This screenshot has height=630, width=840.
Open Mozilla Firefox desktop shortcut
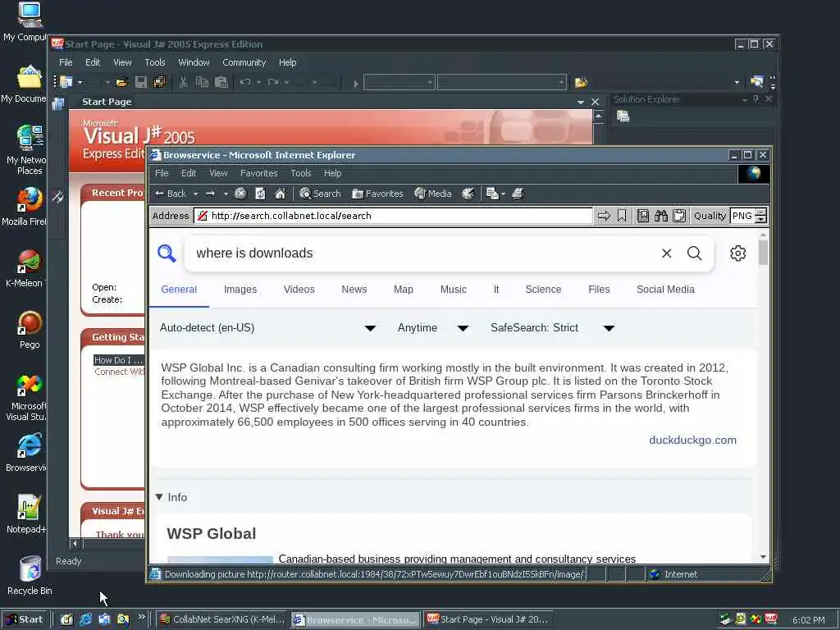click(29, 207)
